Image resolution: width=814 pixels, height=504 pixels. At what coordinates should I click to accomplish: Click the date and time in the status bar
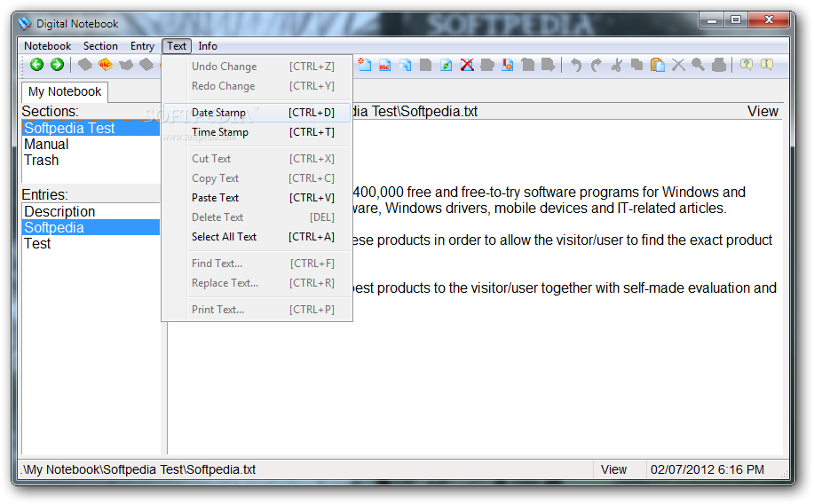(x=707, y=469)
